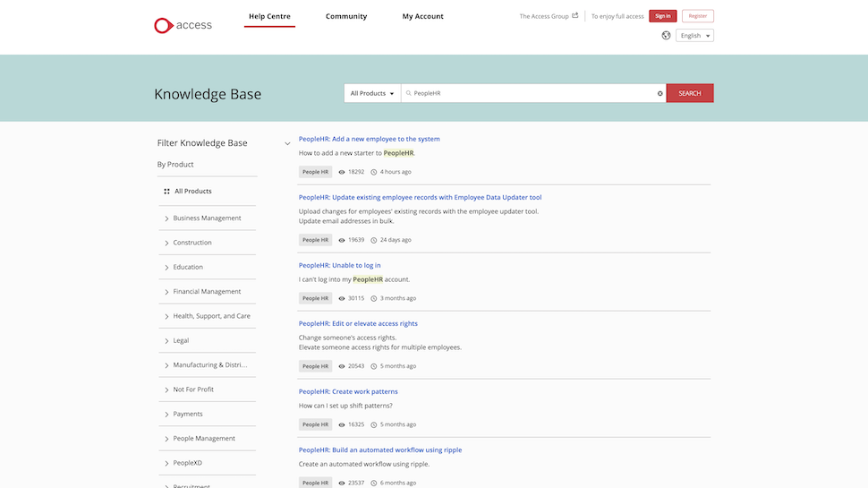The image size is (868, 488).
Task: Open the All Products search scope dropdown
Action: 372,93
